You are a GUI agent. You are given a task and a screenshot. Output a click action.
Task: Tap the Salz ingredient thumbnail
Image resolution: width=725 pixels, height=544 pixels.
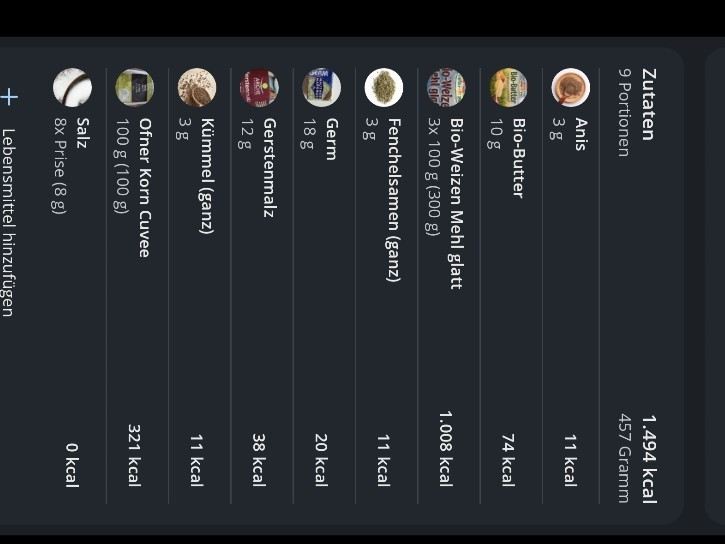point(72,88)
